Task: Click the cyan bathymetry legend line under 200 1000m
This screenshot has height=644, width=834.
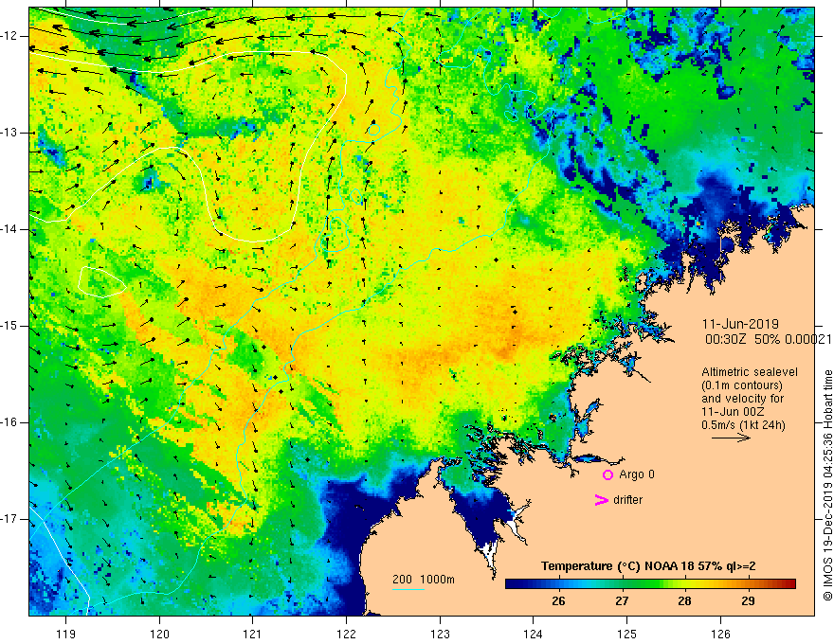Action: tap(408, 589)
